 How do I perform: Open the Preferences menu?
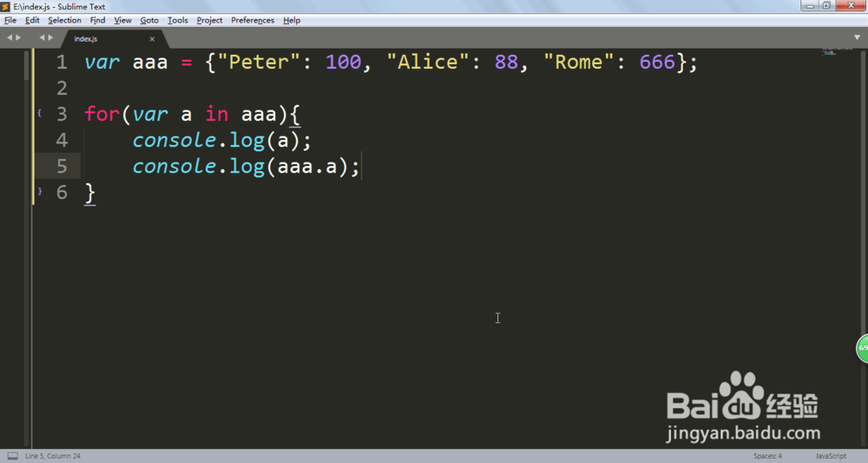pos(253,20)
